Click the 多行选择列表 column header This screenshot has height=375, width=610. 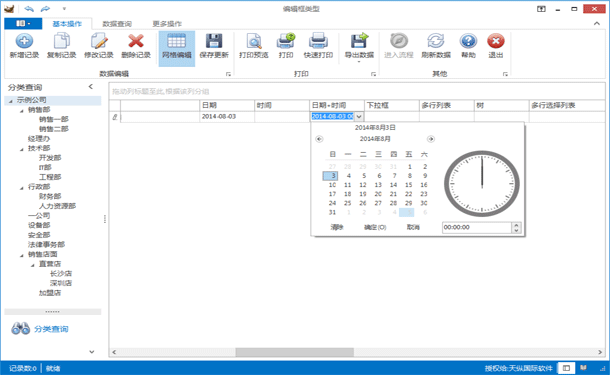[x=567, y=105]
